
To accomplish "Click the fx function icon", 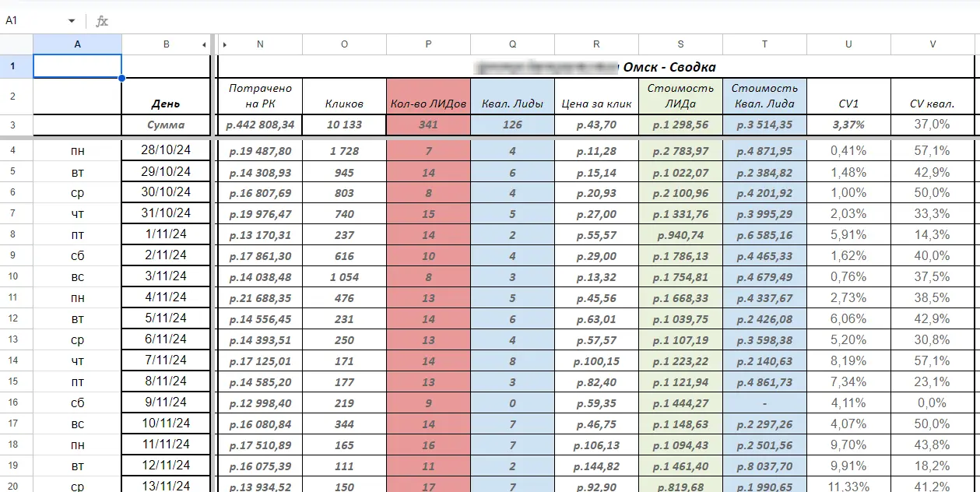I will (102, 21).
